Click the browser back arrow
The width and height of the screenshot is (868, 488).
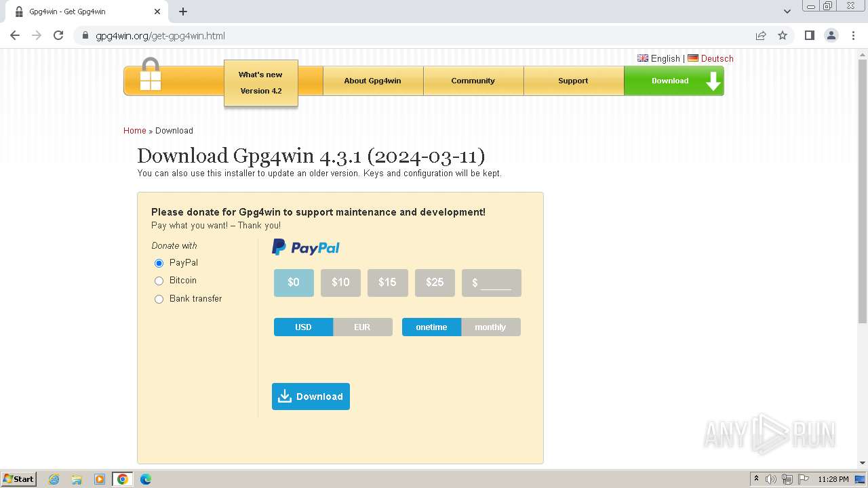pyautogui.click(x=15, y=35)
